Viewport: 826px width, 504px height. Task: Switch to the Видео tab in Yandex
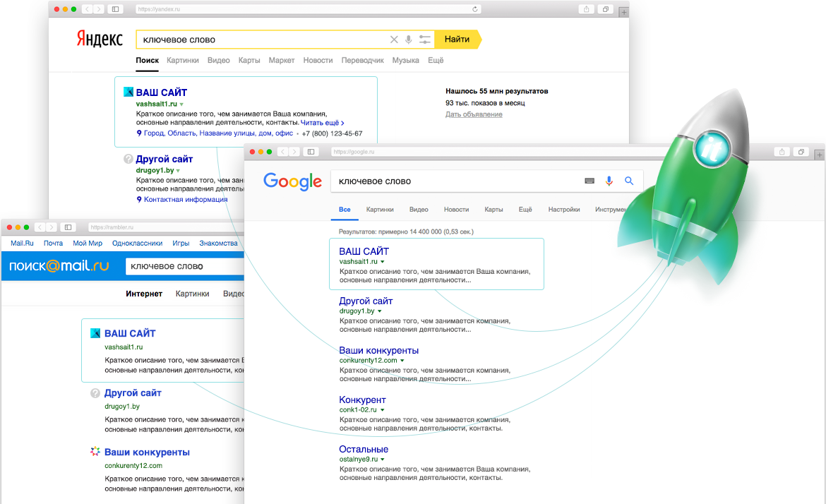click(x=219, y=60)
